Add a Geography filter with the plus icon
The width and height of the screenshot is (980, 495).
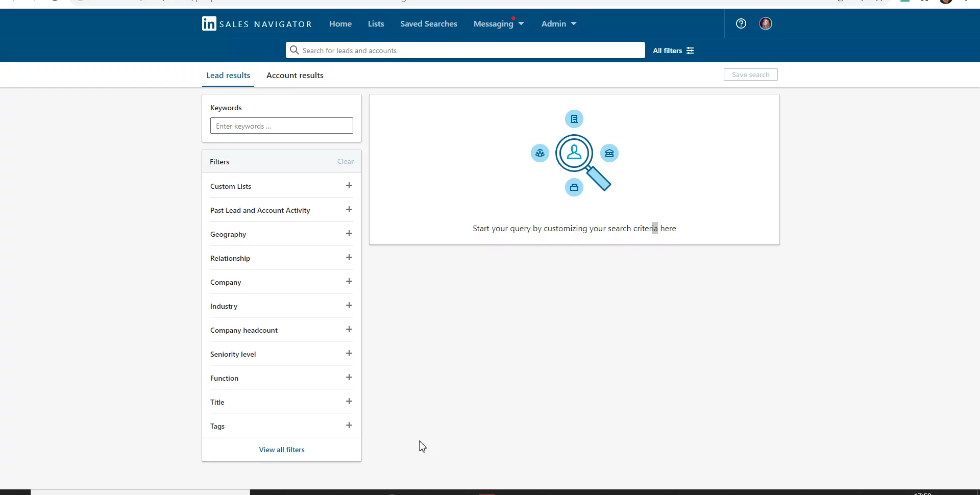point(349,233)
